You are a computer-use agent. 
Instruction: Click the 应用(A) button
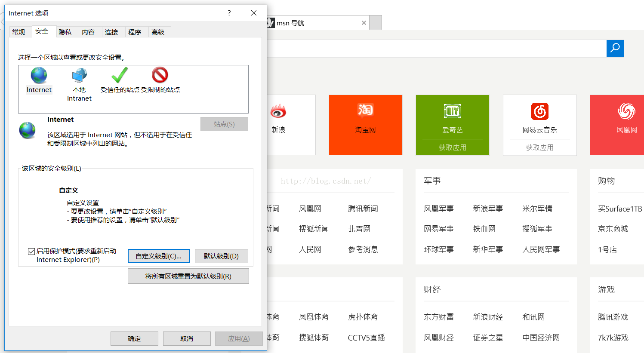tap(239, 338)
